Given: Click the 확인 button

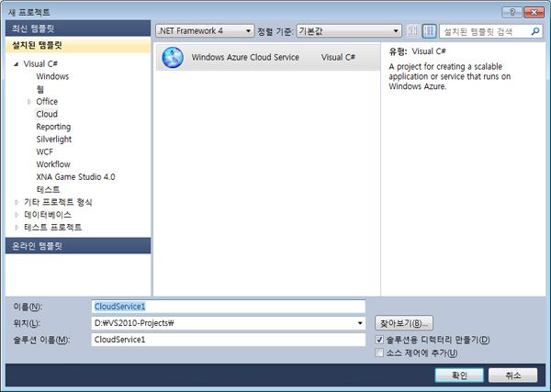Looking at the screenshot, I should coord(459,375).
